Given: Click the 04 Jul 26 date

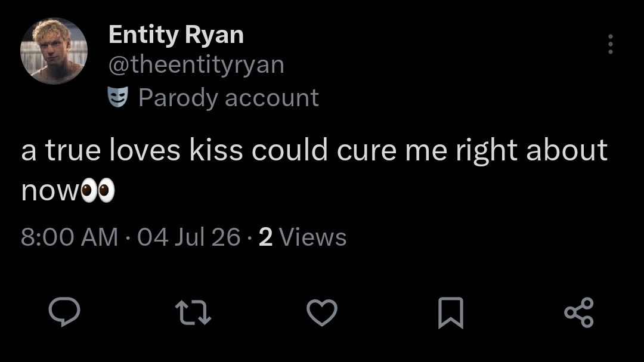Looking at the screenshot, I should [189, 237].
